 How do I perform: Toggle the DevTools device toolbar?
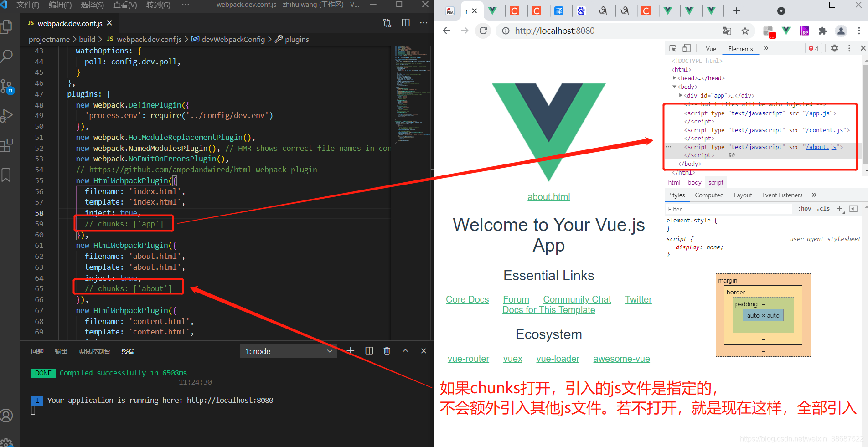(x=687, y=48)
